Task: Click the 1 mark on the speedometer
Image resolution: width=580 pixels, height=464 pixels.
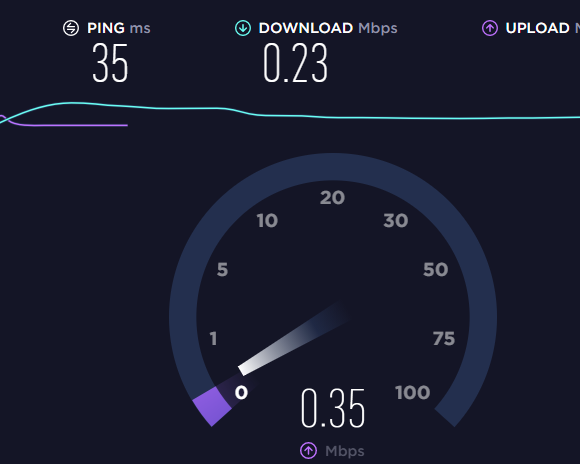Action: [213, 339]
